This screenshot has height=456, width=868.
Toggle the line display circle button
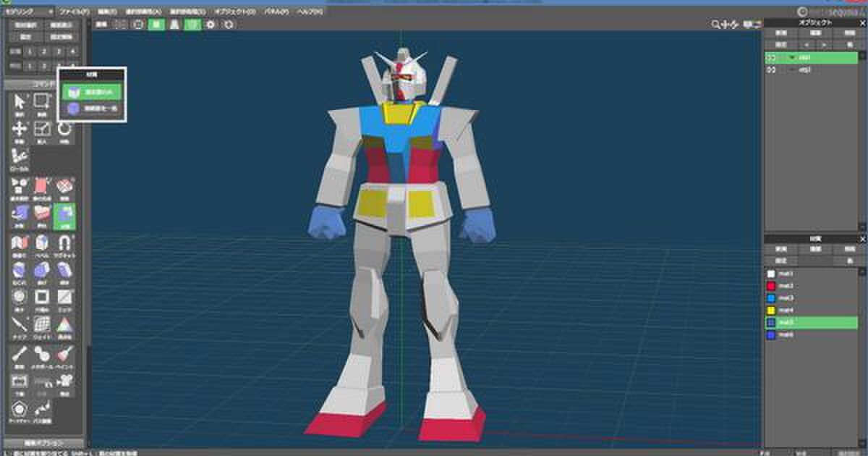click(x=138, y=24)
